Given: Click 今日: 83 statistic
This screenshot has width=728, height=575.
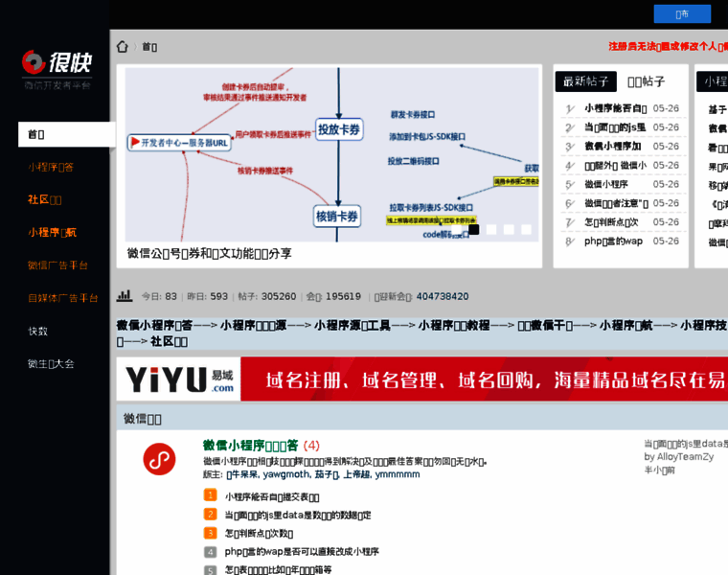Looking at the screenshot, I should coord(159,296).
